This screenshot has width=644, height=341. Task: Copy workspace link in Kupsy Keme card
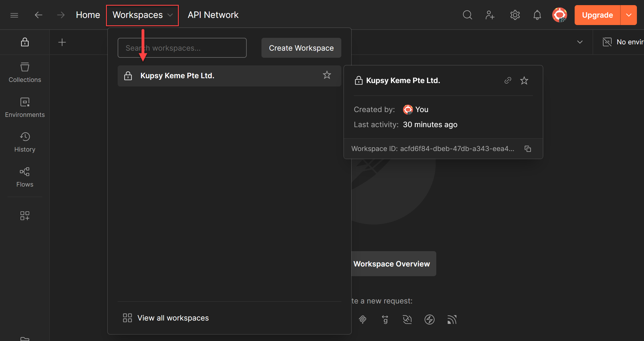[x=508, y=80]
